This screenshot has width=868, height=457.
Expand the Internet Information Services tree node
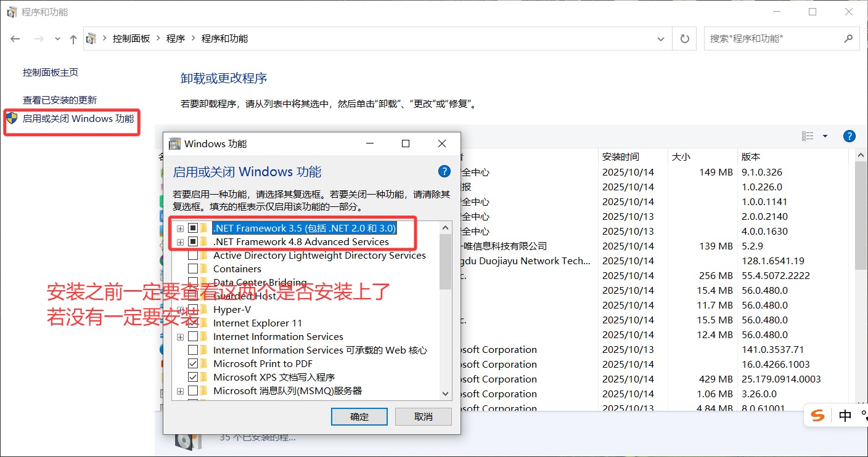(180, 337)
